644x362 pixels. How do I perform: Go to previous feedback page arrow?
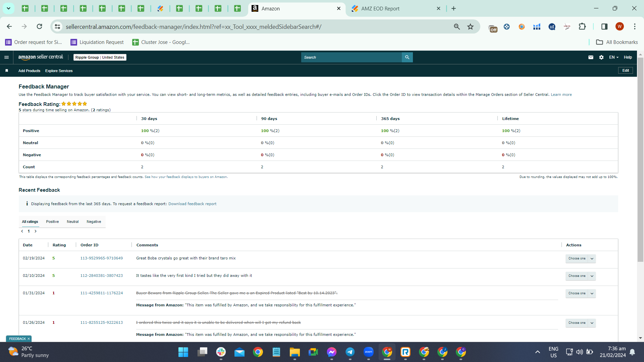pyautogui.click(x=22, y=231)
